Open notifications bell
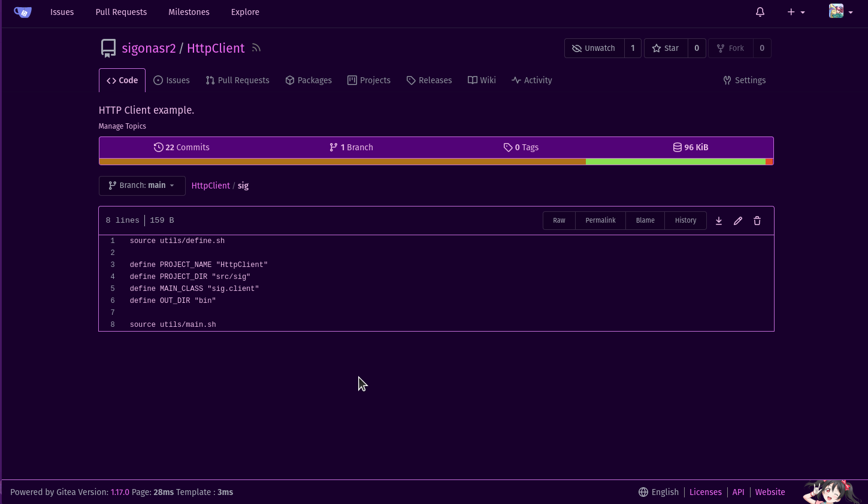The width and height of the screenshot is (868, 504). point(760,12)
